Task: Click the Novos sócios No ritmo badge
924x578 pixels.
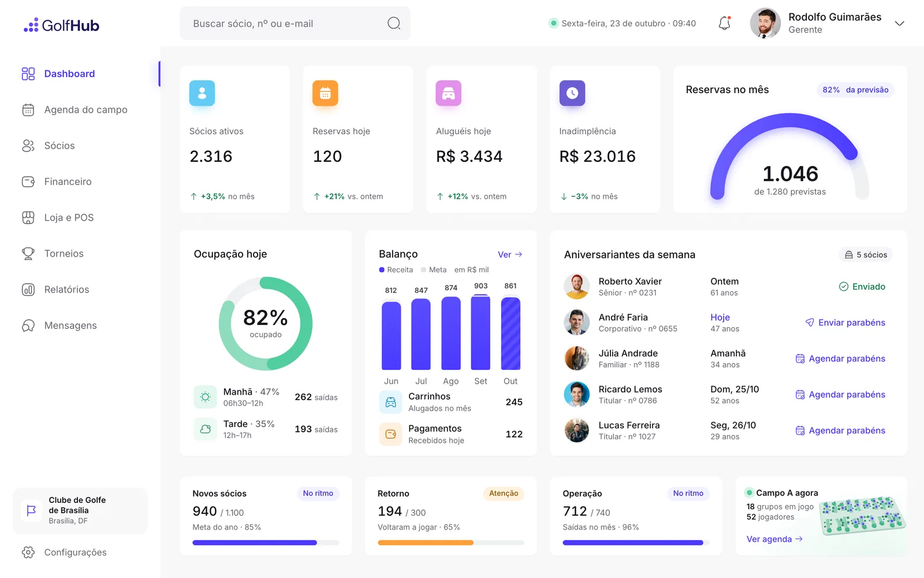Action: pos(318,493)
